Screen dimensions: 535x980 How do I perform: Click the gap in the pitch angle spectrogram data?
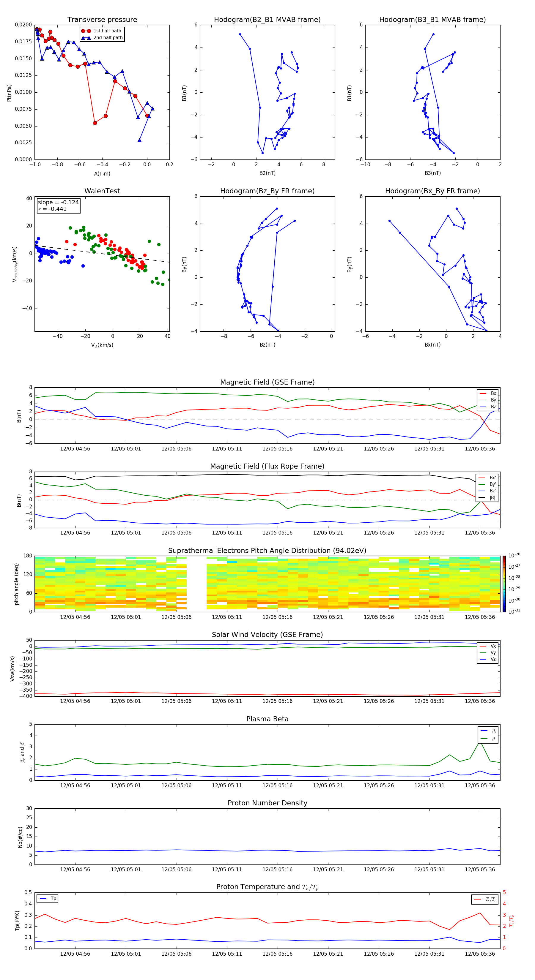tap(196, 584)
